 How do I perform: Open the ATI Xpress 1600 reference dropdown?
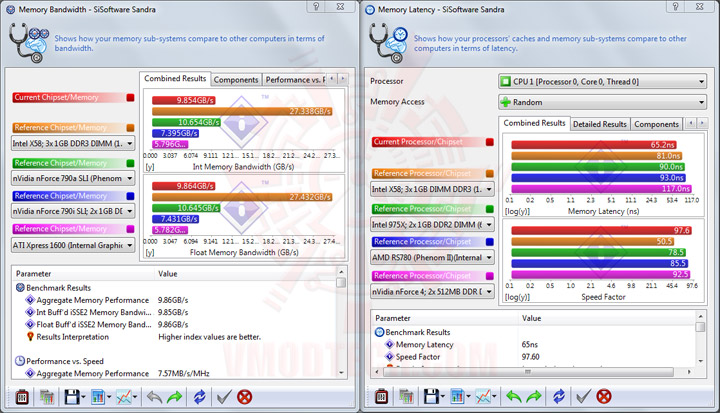(73, 245)
